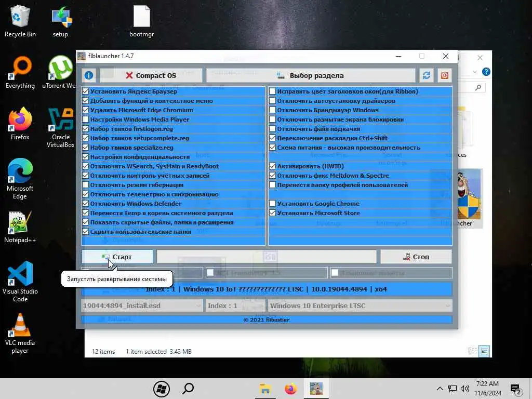Enable Настройки Windows Media Player checkbox
Image resolution: width=532 pixels, height=399 pixels.
point(86,119)
